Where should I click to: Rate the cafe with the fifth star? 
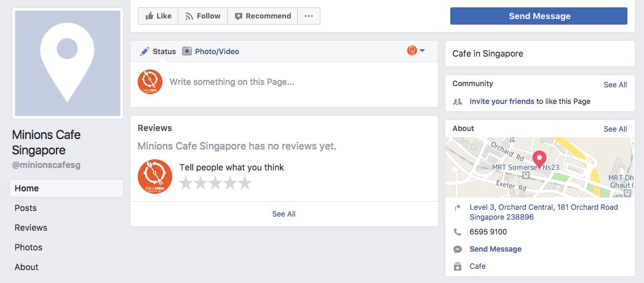(245, 183)
